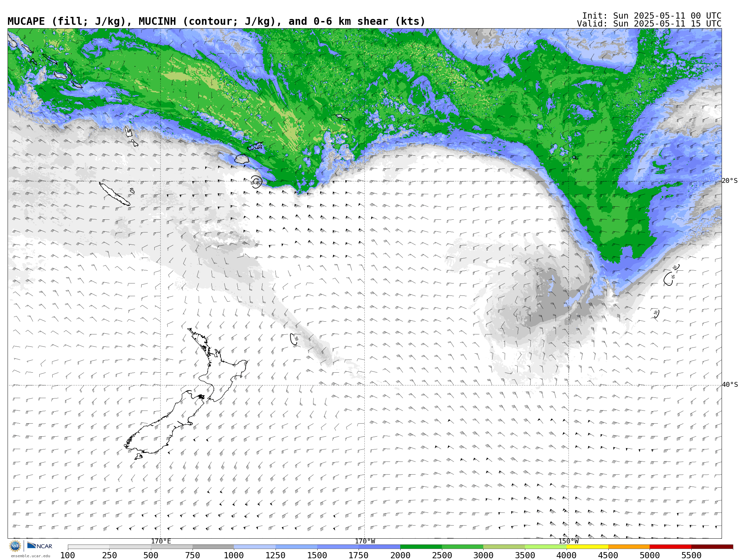The height and width of the screenshot is (560, 744).
Task: Click the 40°S latitude label
Action: click(730, 385)
